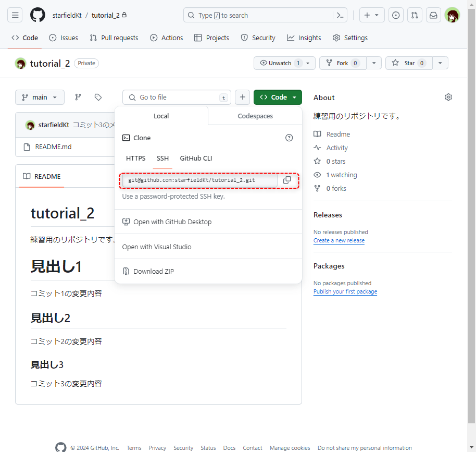The image size is (476, 452).
Task: Select the Local tab in Code popup
Action: pos(161,116)
